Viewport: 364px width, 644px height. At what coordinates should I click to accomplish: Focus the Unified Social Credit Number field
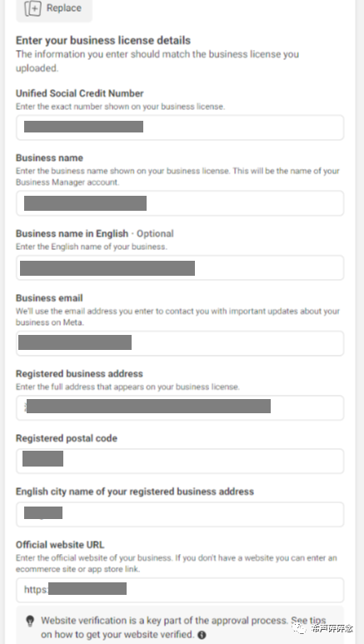pos(180,127)
